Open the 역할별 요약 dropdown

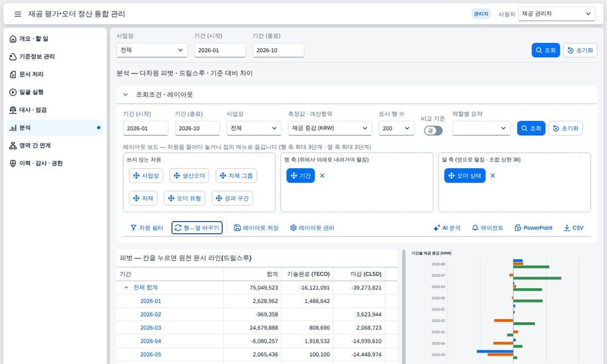[x=481, y=129]
